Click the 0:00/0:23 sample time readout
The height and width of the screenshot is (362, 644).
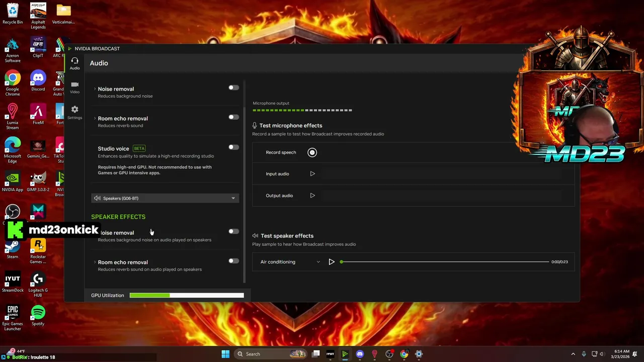click(x=559, y=262)
